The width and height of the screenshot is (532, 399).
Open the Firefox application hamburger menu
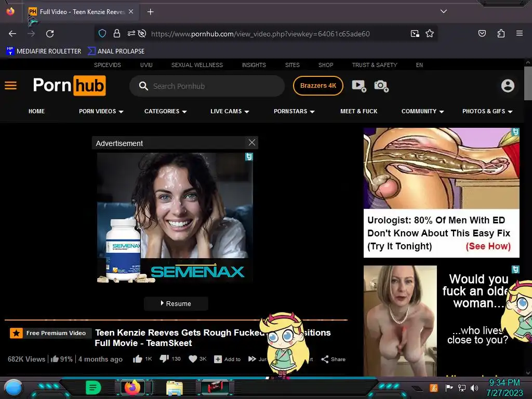tap(519, 33)
